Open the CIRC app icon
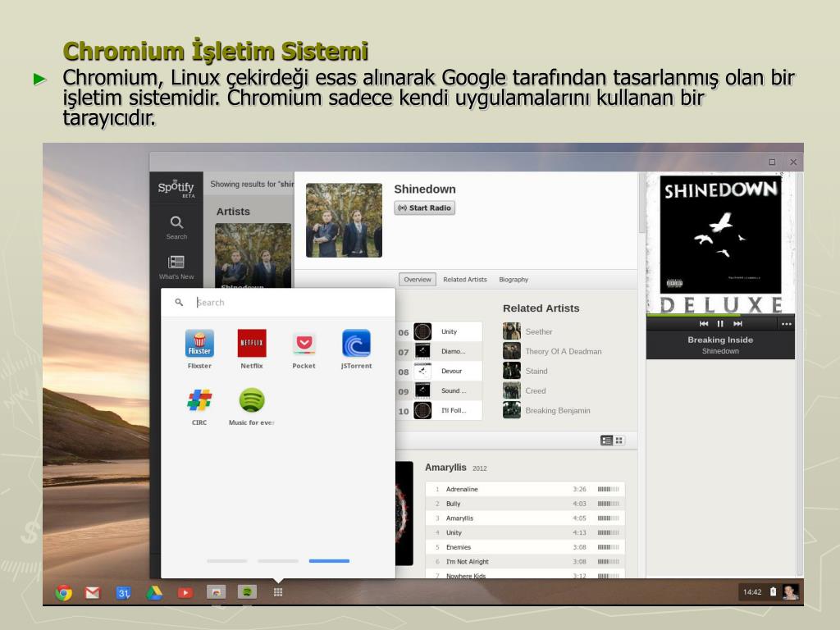Viewport: 840px width, 630px height. tap(199, 400)
